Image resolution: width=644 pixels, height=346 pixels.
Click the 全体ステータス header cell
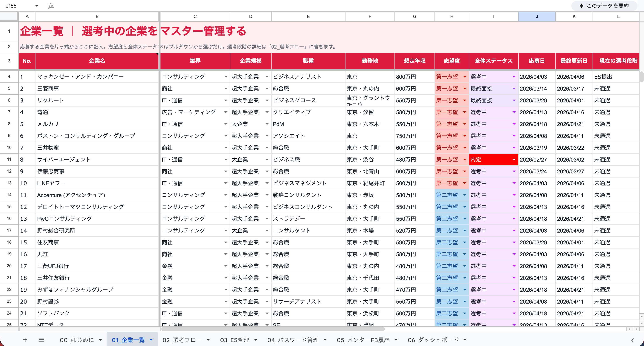(494, 61)
